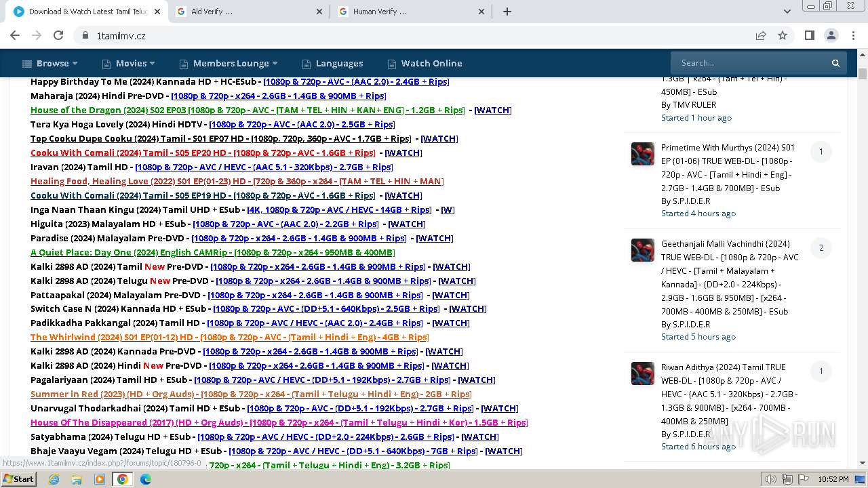Image resolution: width=868 pixels, height=488 pixels.
Task: Switch to the Human Verify tab
Action: click(x=411, y=12)
